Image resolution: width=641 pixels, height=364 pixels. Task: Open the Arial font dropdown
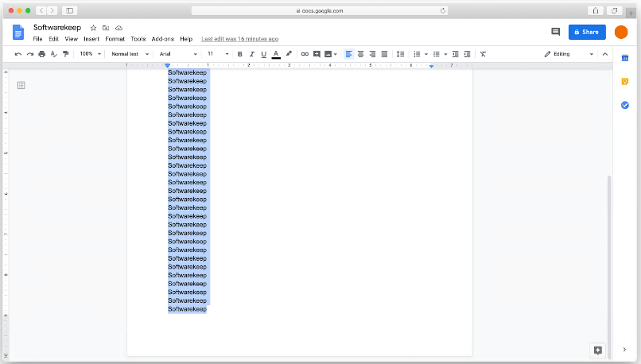(x=177, y=54)
